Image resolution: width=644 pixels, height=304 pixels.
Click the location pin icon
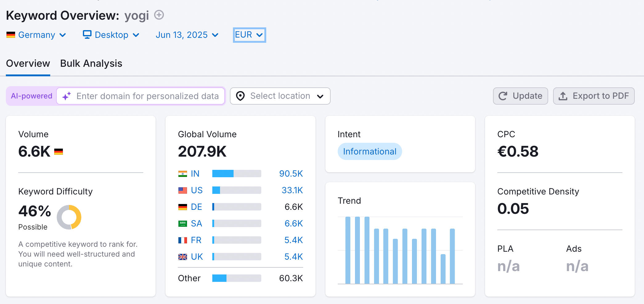point(240,96)
